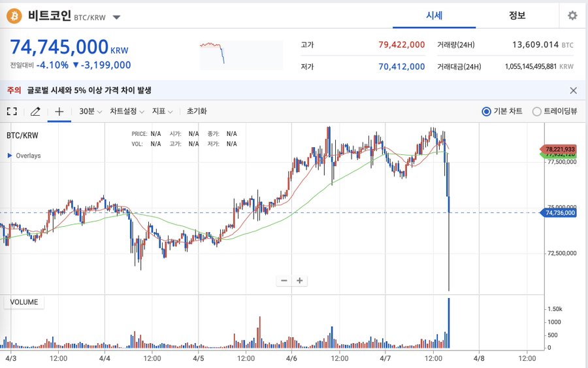
Task: Dismiss the global price warning banner
Action: [574, 90]
